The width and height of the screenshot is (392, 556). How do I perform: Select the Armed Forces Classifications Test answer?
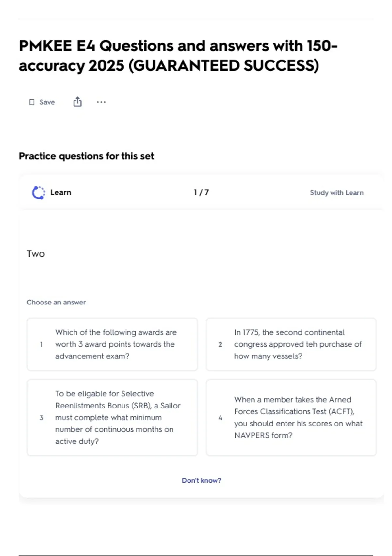298,418
